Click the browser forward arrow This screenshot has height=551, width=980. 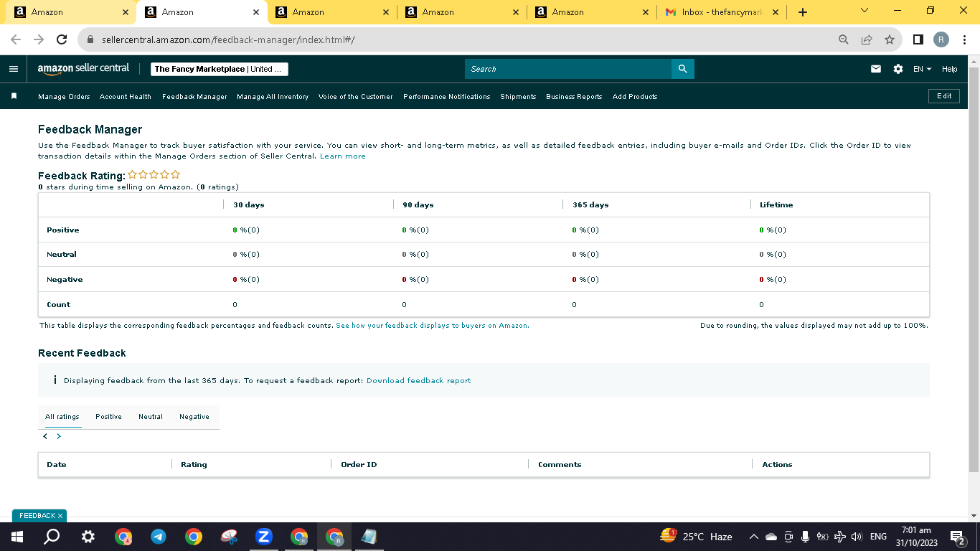39,39
